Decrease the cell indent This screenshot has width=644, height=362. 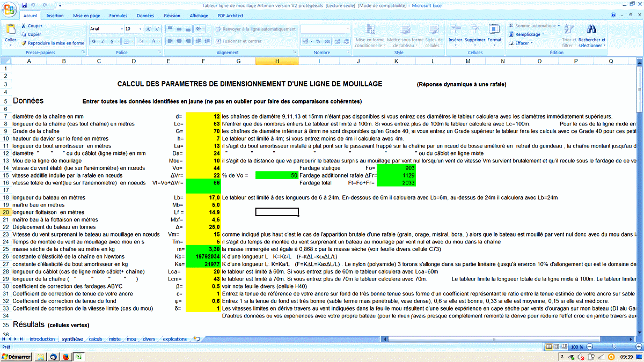(x=199, y=41)
